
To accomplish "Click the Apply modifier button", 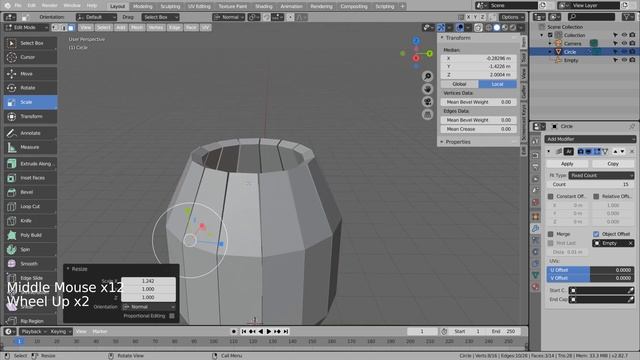I will coord(567,164).
